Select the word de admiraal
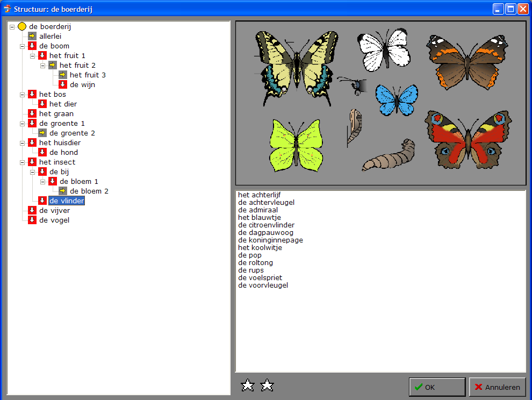 click(x=258, y=210)
